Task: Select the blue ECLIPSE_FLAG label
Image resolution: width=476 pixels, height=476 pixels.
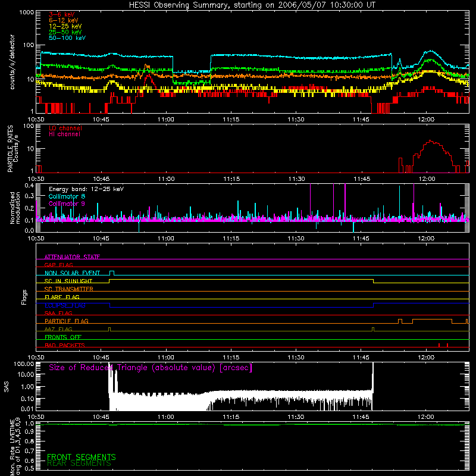Action: [x=65, y=305]
